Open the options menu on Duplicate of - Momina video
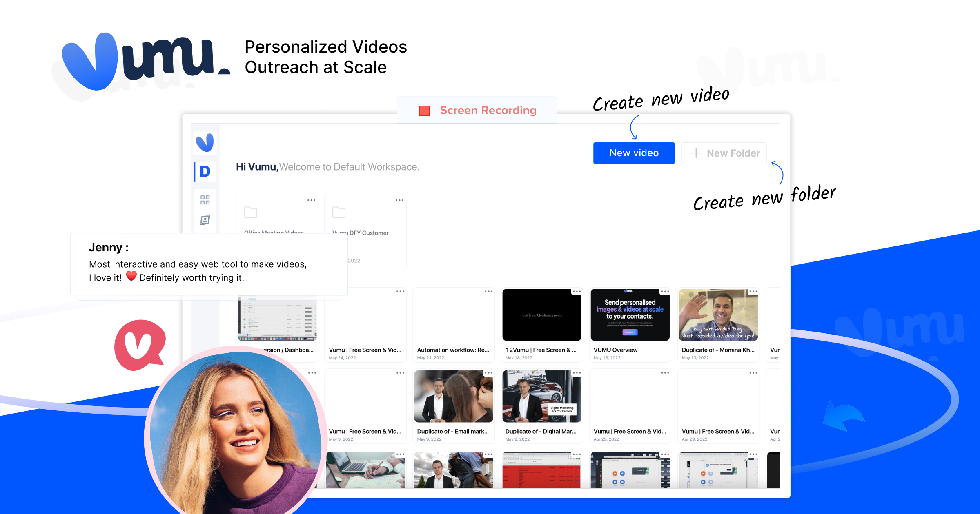The image size is (980, 514). (x=753, y=292)
